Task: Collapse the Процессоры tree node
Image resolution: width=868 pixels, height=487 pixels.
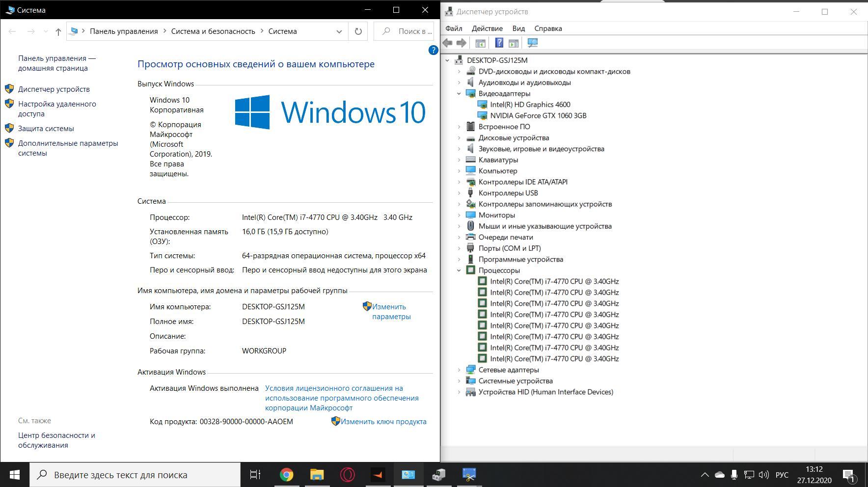Action: coord(459,271)
